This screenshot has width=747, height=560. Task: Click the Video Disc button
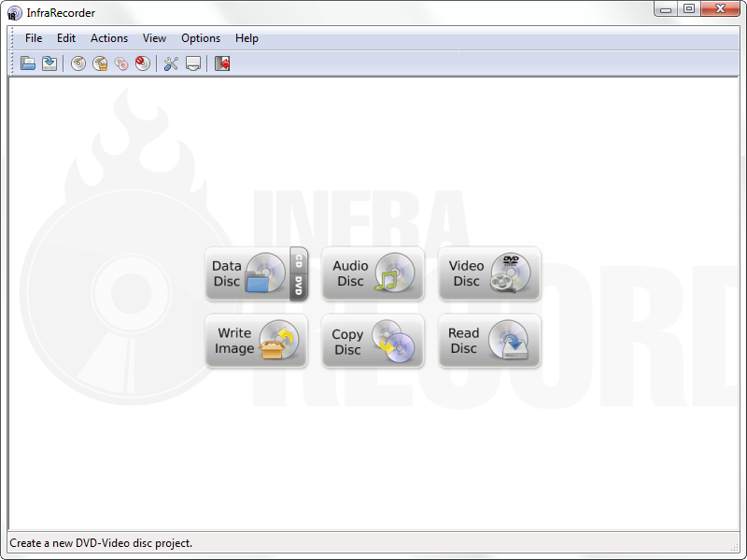[489, 273]
